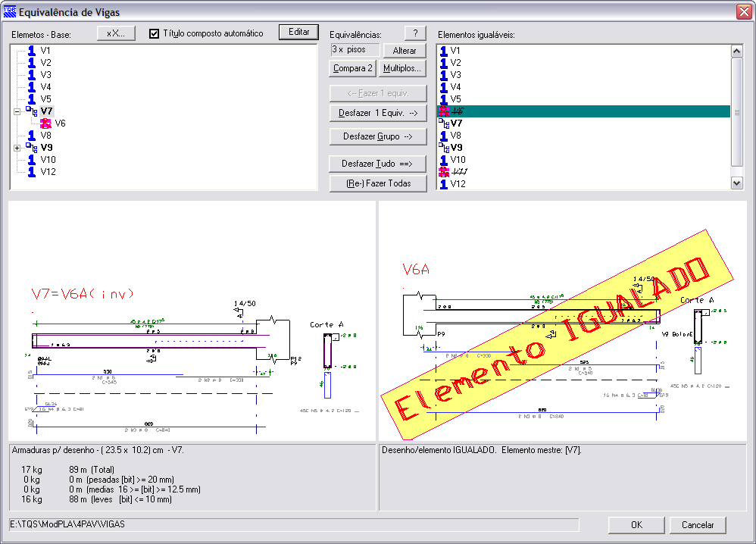Open the 'Multiplos...' dialog button
Image resolution: width=756 pixels, height=544 pixels.
(402, 69)
